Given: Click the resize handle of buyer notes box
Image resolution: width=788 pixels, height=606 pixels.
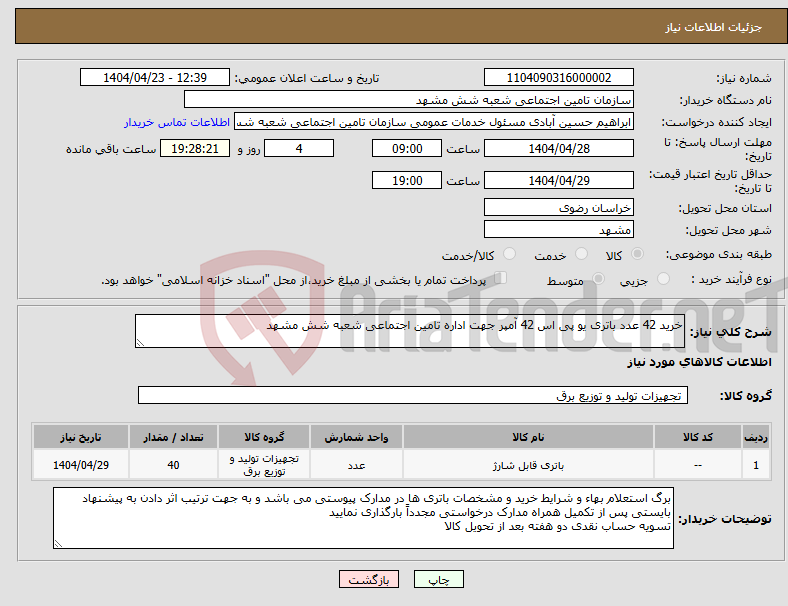Looking at the screenshot, I should (x=58, y=544).
